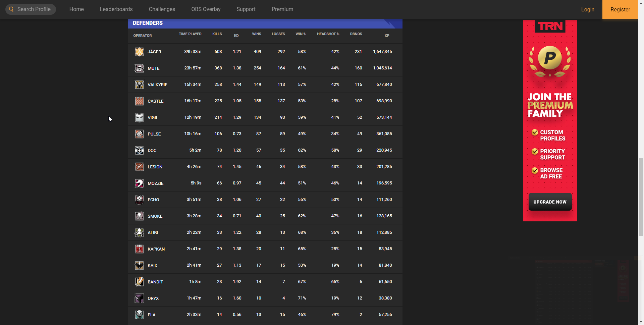The image size is (644, 325).
Task: Focus the Search Profile input field
Action: tap(34, 9)
